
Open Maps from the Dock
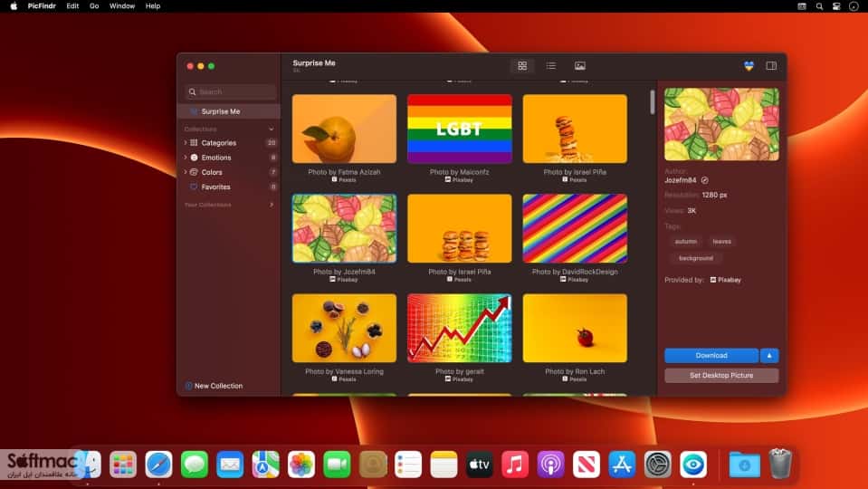pos(266,464)
